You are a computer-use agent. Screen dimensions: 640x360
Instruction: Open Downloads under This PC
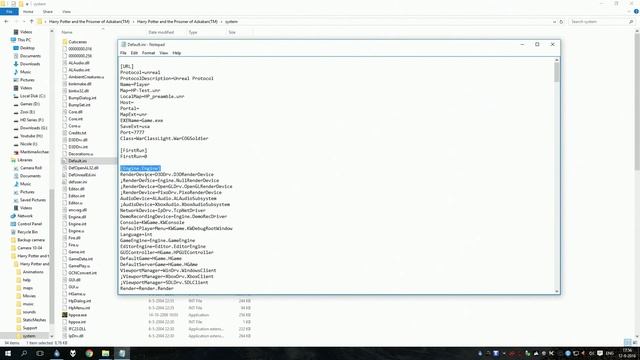pos(29,64)
